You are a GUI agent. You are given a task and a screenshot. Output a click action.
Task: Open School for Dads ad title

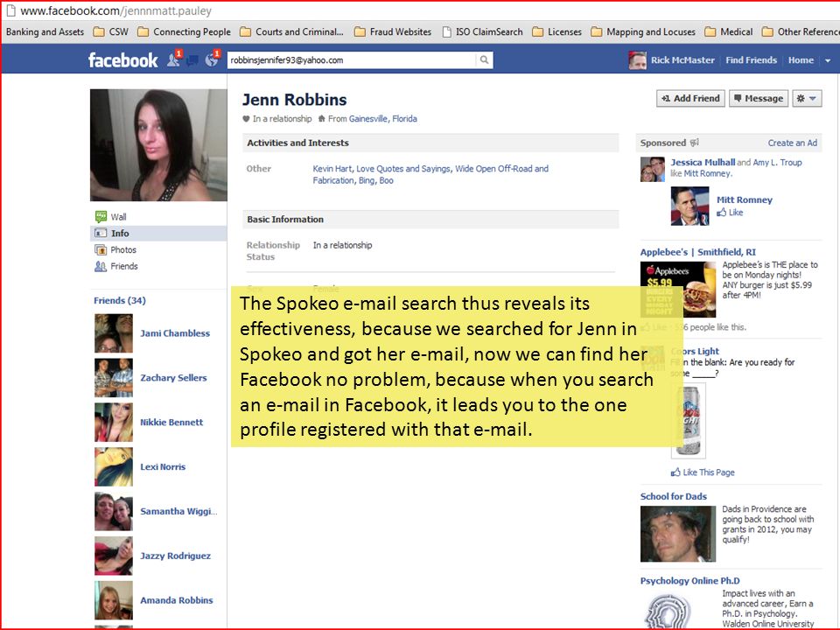(x=674, y=497)
